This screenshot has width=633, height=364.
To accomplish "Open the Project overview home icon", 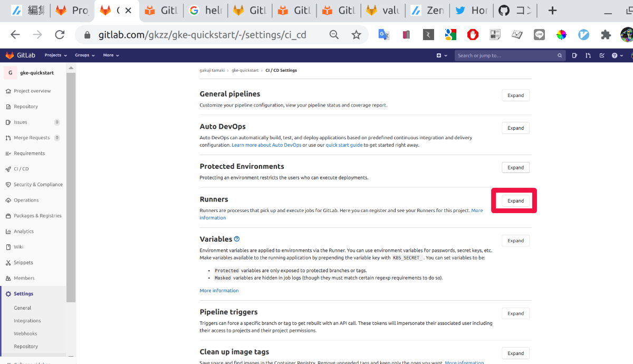I will pyautogui.click(x=8, y=91).
